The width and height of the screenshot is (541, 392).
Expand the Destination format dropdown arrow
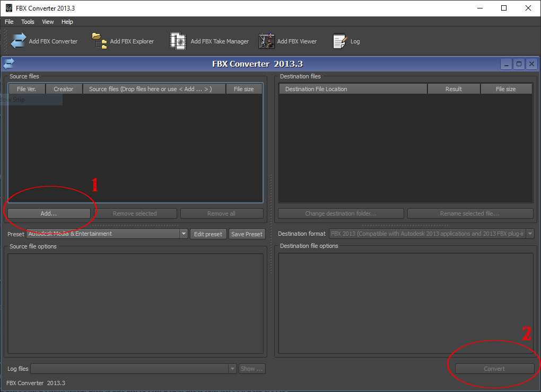click(530, 234)
